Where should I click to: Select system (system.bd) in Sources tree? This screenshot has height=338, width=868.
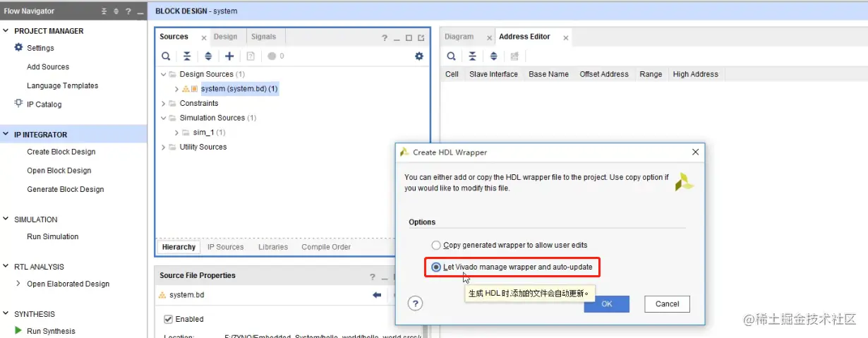[x=239, y=89]
